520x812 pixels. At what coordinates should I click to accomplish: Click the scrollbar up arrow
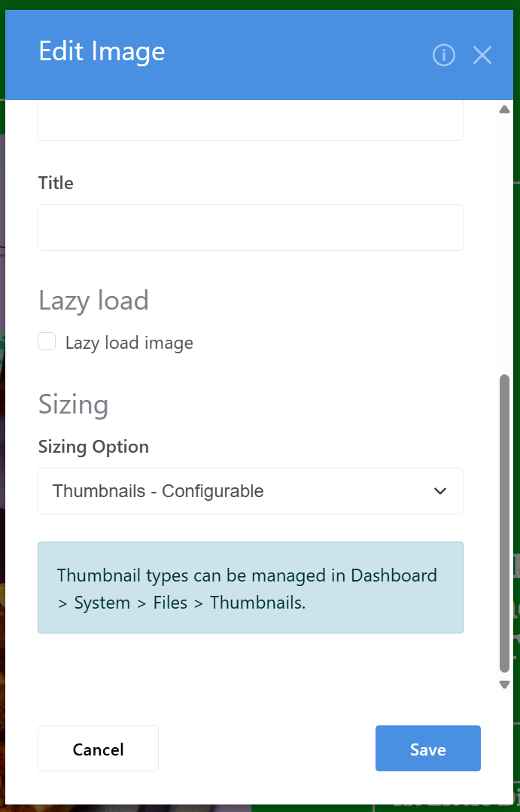point(504,110)
